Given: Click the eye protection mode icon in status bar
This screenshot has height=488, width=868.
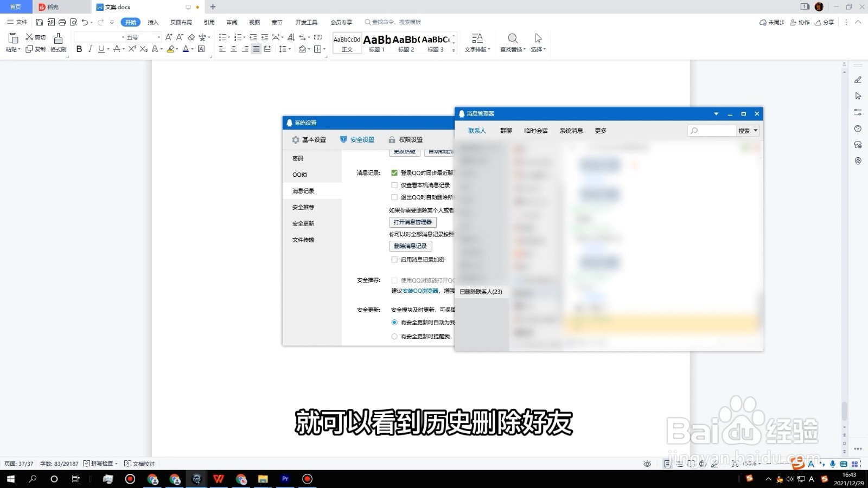Looking at the screenshot, I should point(647,464).
